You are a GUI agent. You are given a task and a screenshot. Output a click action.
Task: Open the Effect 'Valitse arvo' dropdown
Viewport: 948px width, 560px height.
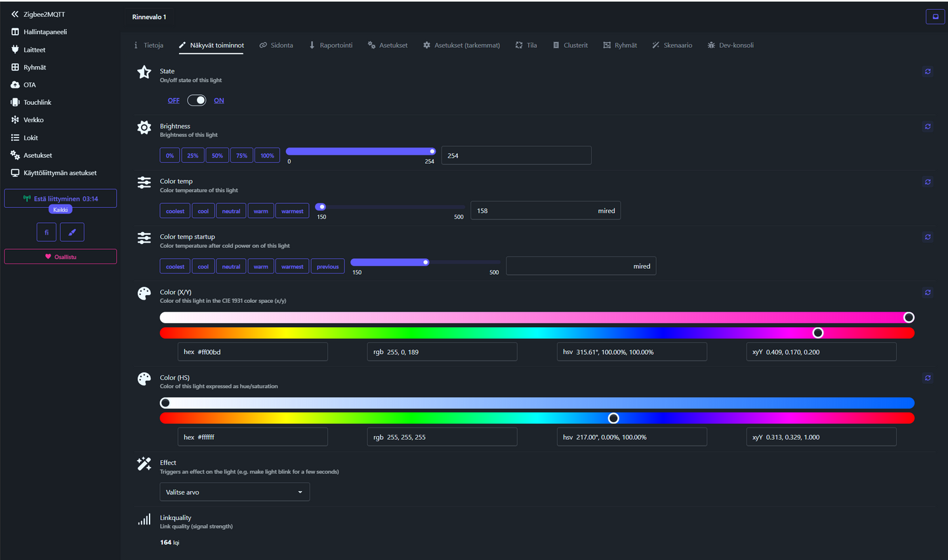234,492
